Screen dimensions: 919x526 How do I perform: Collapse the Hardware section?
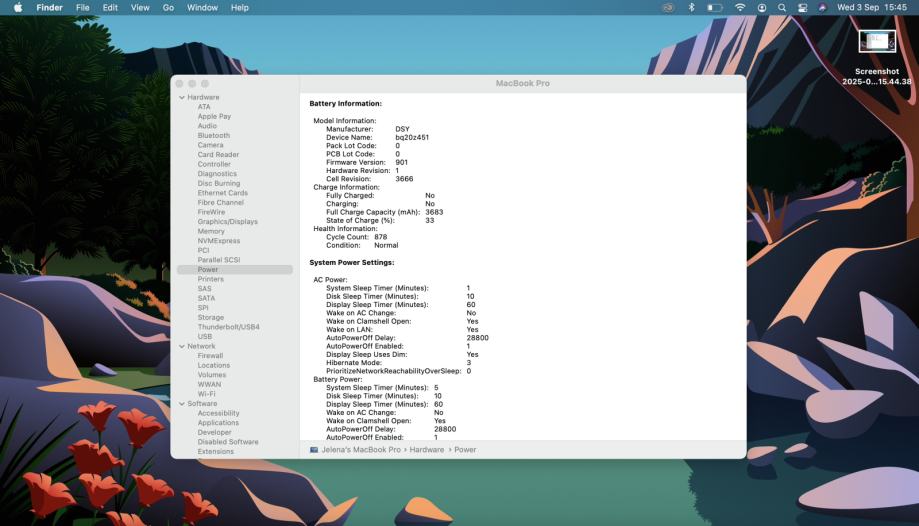click(181, 97)
